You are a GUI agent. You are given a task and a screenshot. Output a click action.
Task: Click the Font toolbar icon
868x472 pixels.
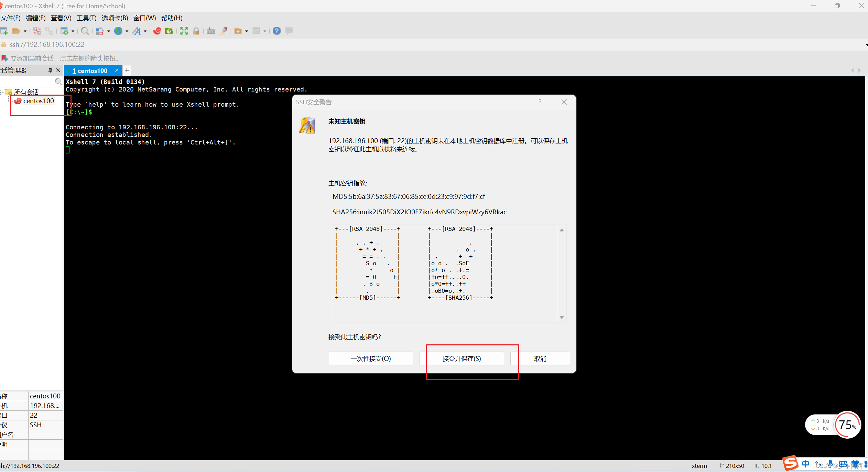pos(137,31)
